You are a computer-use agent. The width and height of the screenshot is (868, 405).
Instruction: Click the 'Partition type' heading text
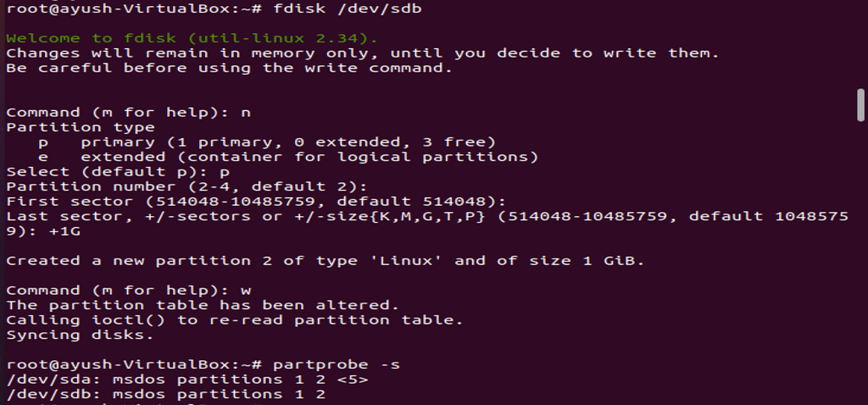[x=81, y=127]
